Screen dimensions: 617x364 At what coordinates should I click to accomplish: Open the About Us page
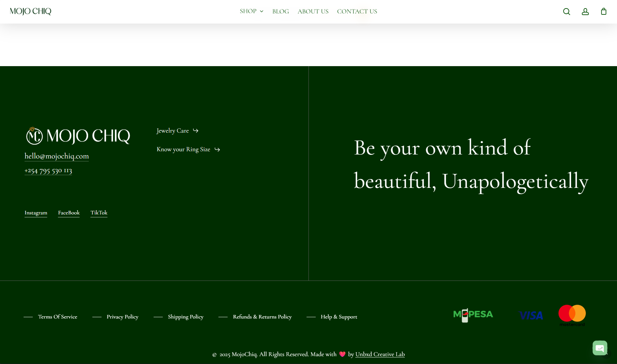313,11
